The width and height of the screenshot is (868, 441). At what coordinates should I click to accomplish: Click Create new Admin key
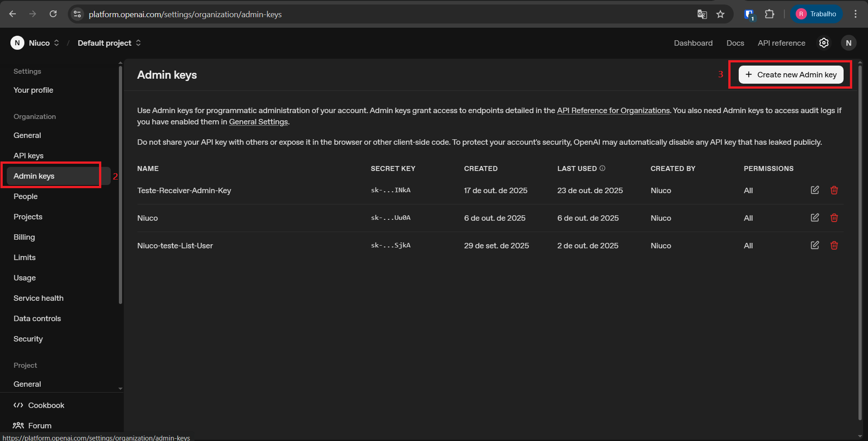791,75
